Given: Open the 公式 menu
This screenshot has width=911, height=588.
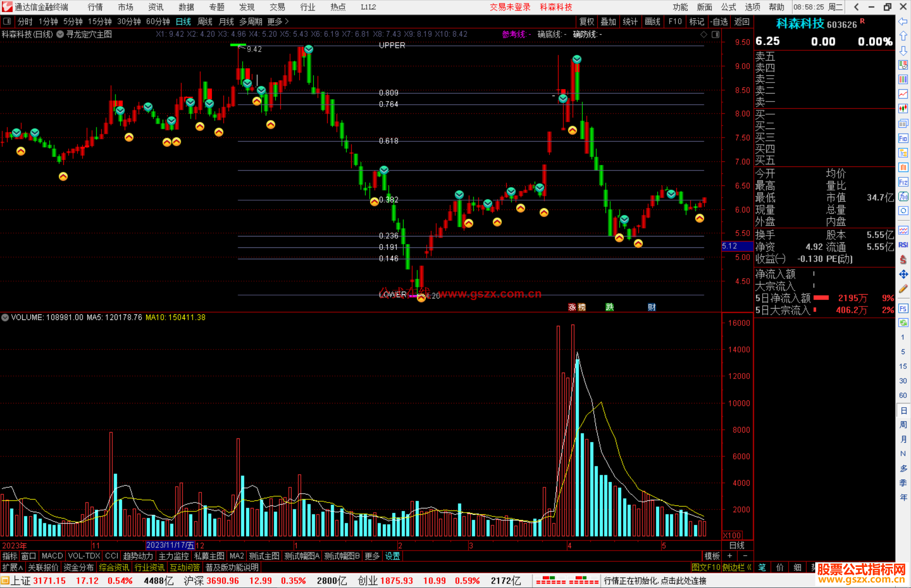Looking at the screenshot, I should tap(728, 7).
